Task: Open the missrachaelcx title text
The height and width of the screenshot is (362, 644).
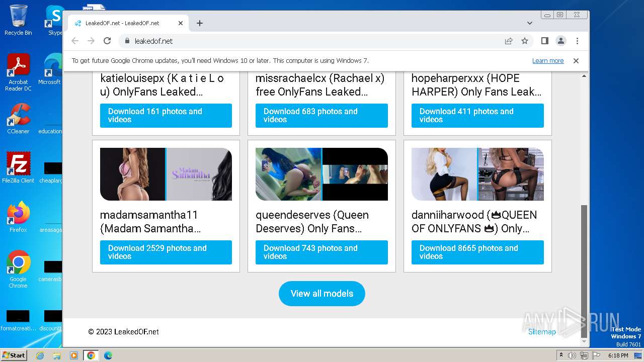Action: 320,85
